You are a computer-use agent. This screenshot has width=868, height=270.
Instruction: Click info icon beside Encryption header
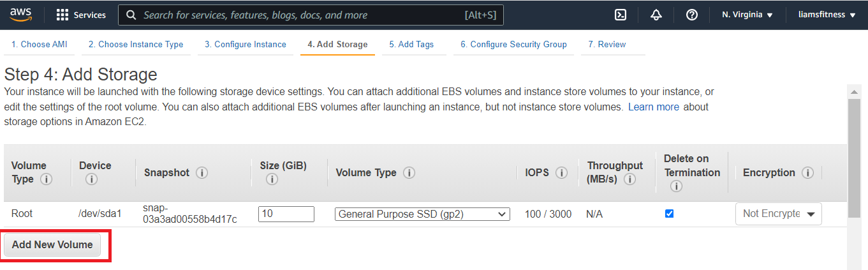(807, 173)
